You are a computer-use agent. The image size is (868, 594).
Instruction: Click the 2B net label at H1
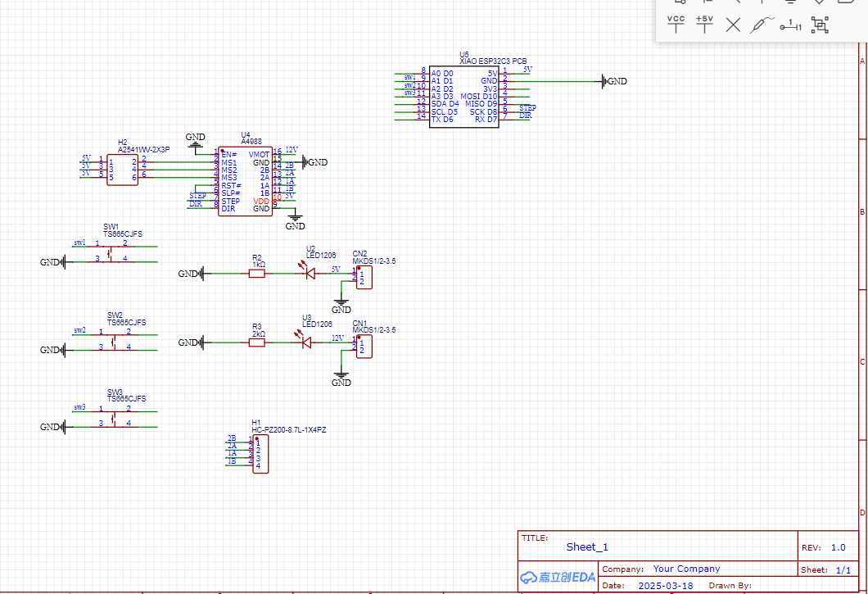point(232,438)
